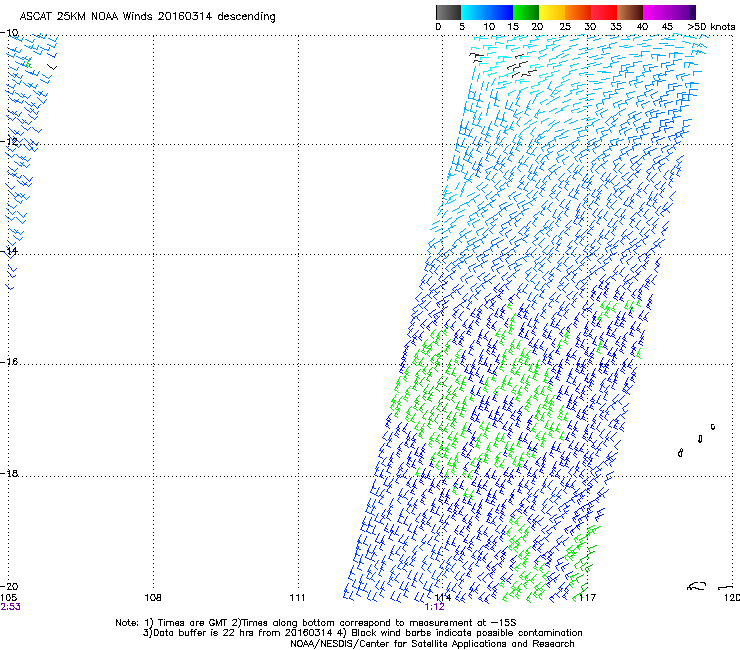Click the black wind barb in the left swath
Image resolution: width=740 pixels, height=650 pixels.
click(x=52, y=67)
